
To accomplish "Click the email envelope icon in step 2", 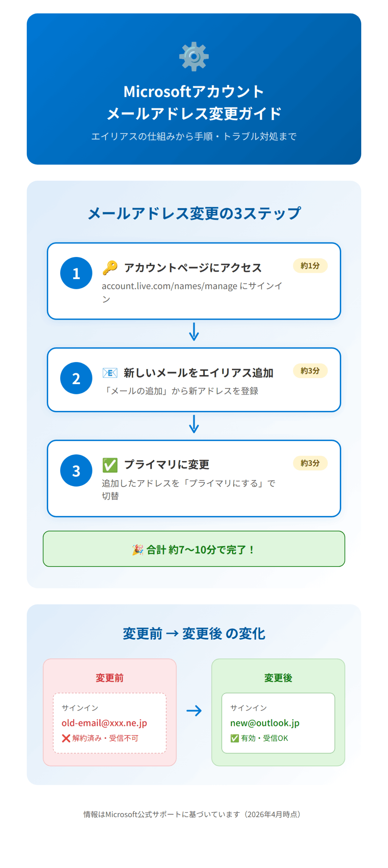I will point(110,372).
